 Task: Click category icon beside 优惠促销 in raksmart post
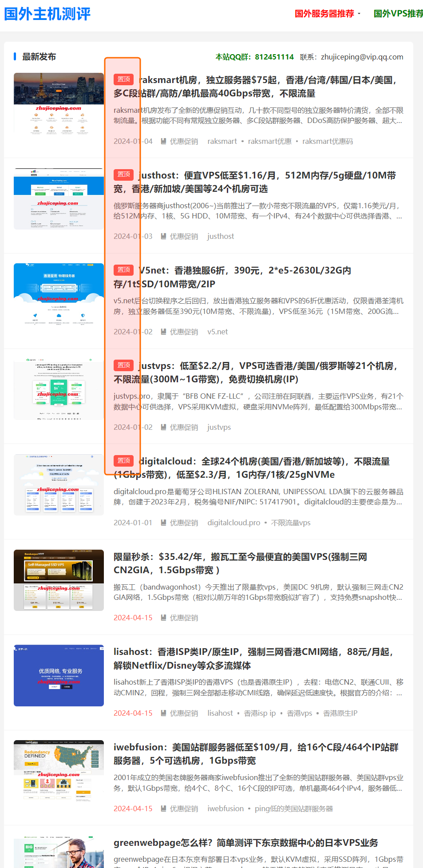click(163, 141)
